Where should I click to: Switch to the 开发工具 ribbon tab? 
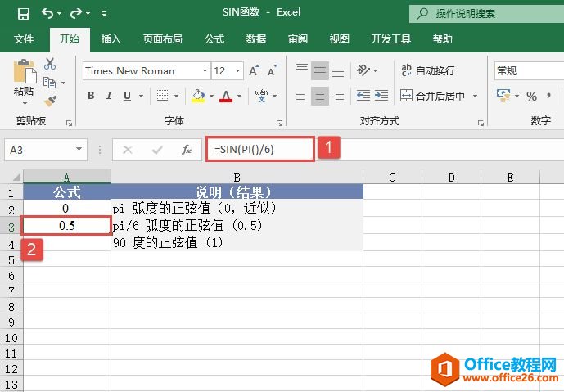click(x=391, y=38)
